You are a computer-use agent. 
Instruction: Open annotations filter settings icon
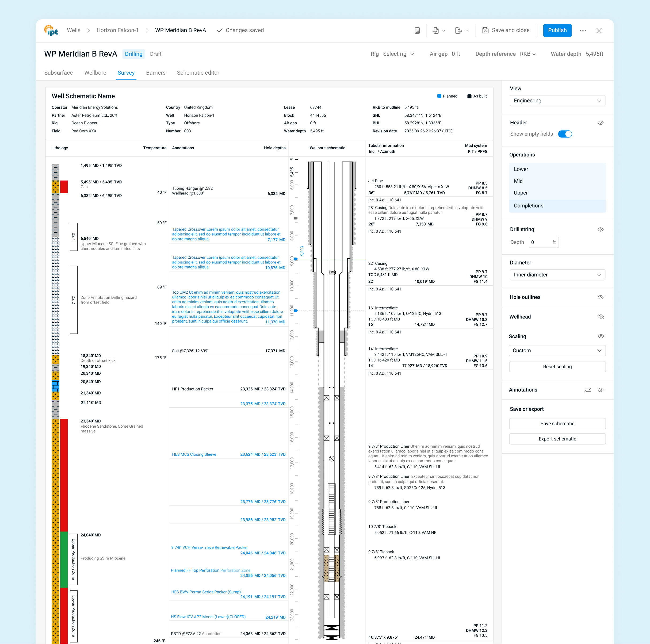(x=587, y=390)
